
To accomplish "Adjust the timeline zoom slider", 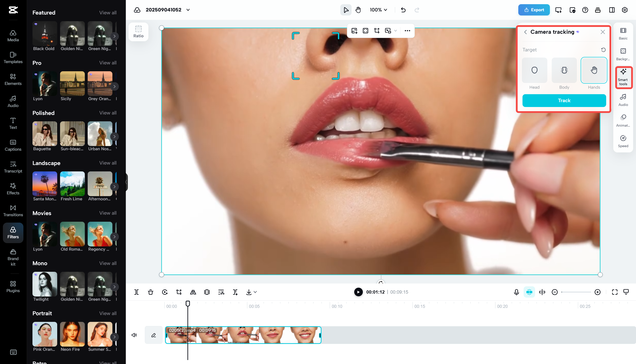I will click(x=576, y=292).
